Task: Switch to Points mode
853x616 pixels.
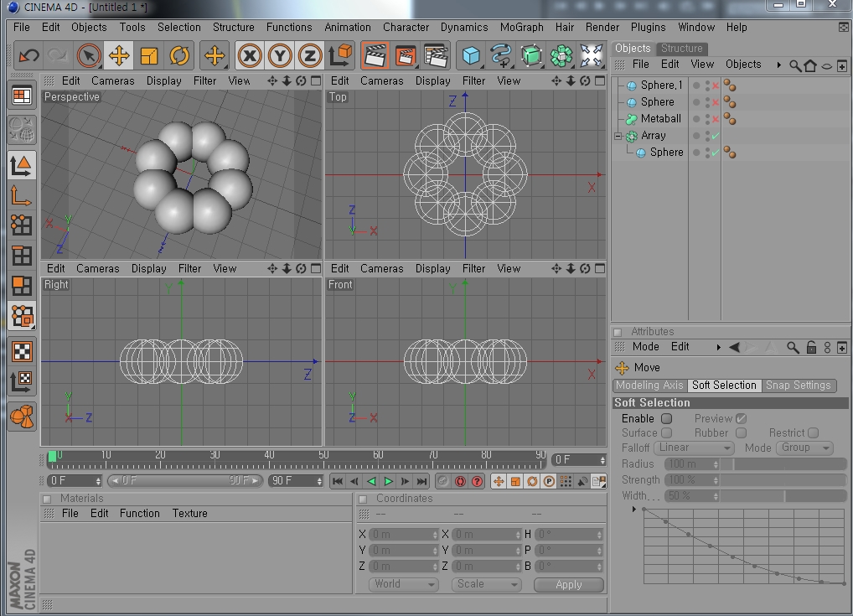Action: pos(21,225)
